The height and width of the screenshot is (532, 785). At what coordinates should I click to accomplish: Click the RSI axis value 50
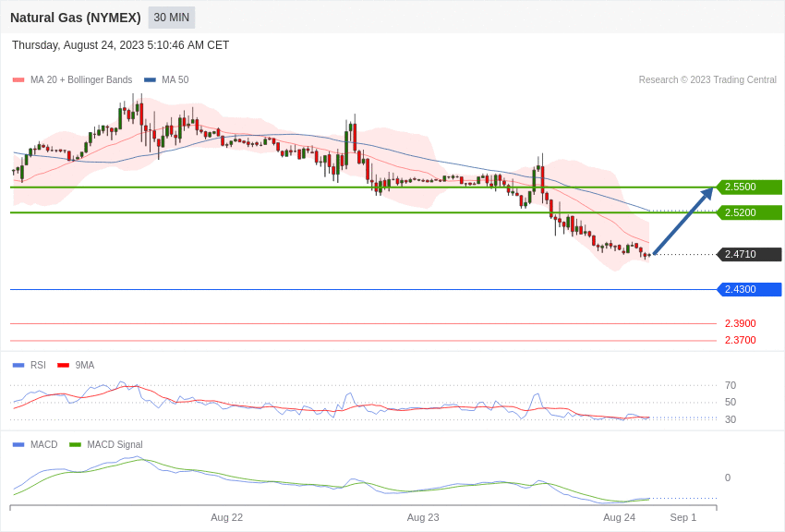click(x=731, y=402)
